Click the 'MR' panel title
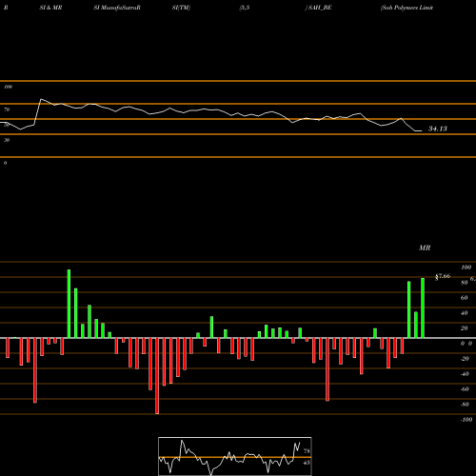This screenshot has height=476, width=476. [425, 248]
